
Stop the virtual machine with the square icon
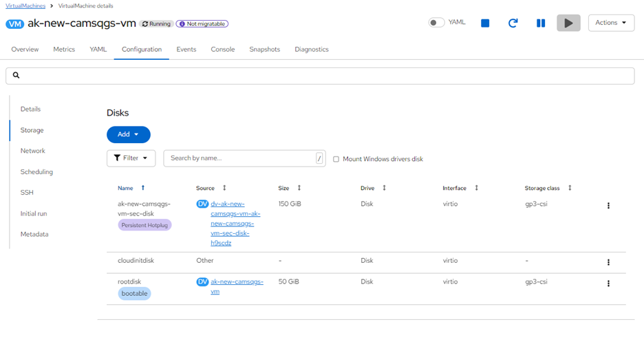tap(485, 23)
